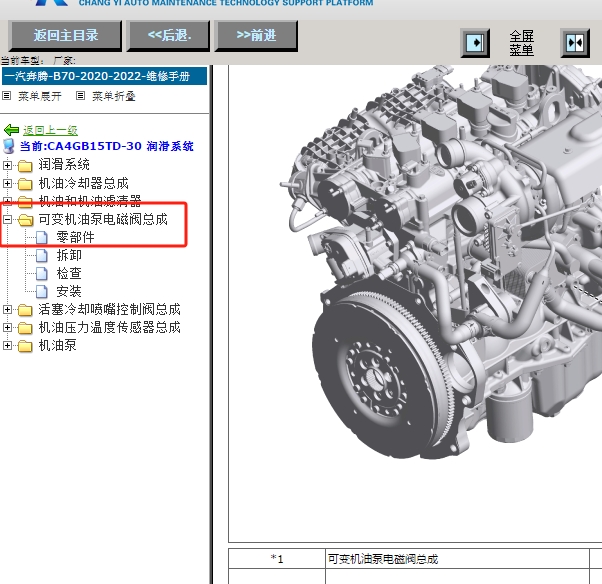
Task: Click the >>前进 forward button
Action: (257, 36)
